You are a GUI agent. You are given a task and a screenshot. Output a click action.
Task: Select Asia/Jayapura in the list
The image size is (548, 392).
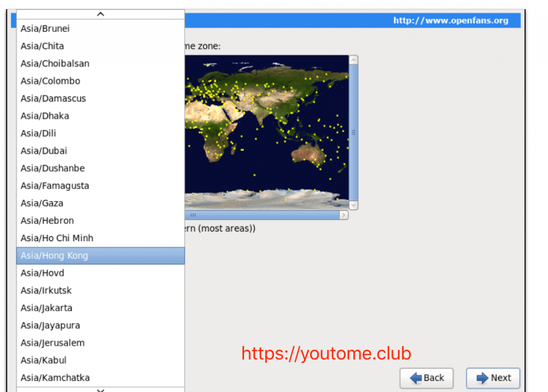coord(100,326)
